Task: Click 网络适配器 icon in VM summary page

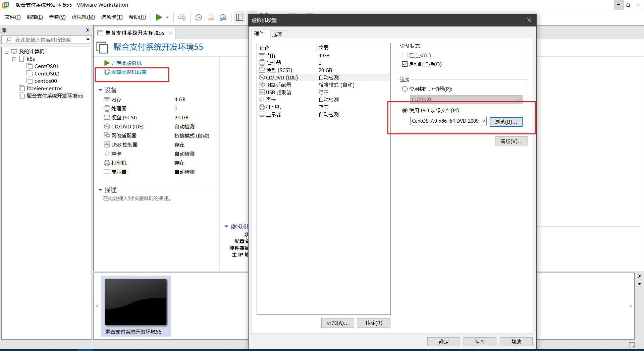Action: click(107, 135)
